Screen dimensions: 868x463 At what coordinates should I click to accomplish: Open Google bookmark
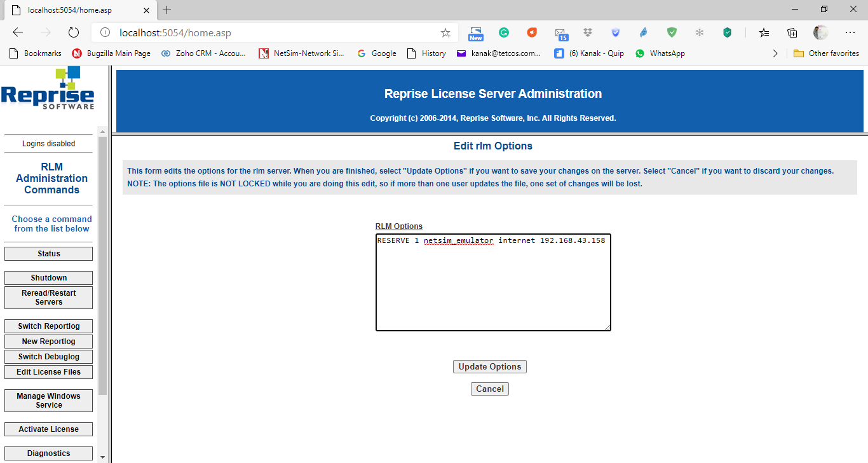point(377,53)
